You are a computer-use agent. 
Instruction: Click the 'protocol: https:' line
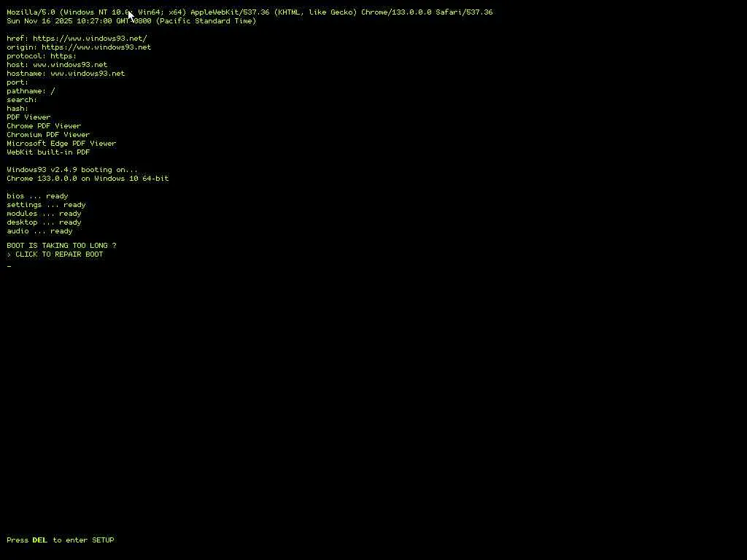[x=42, y=56]
